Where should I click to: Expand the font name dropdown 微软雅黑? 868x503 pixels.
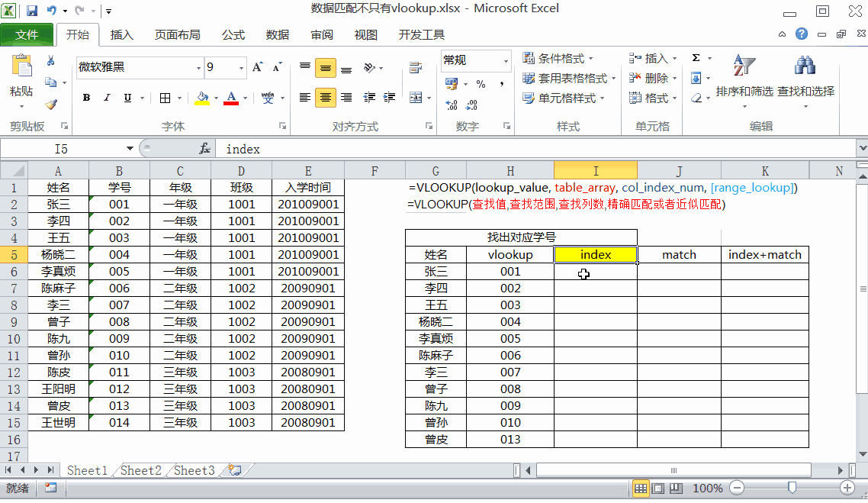pos(198,68)
